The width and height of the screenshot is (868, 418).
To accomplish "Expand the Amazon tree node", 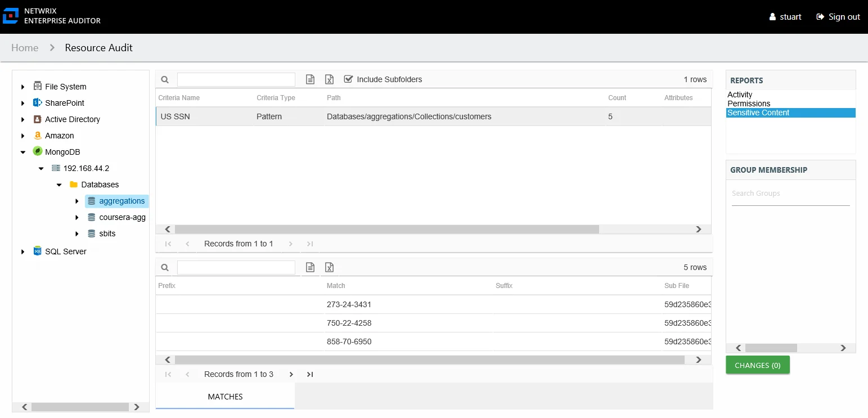I will point(23,136).
